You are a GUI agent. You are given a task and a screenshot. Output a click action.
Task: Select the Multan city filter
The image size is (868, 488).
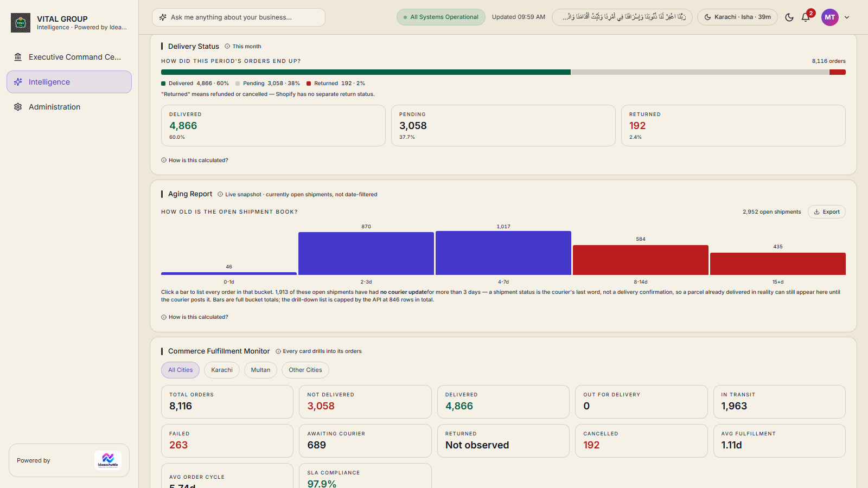260,370
